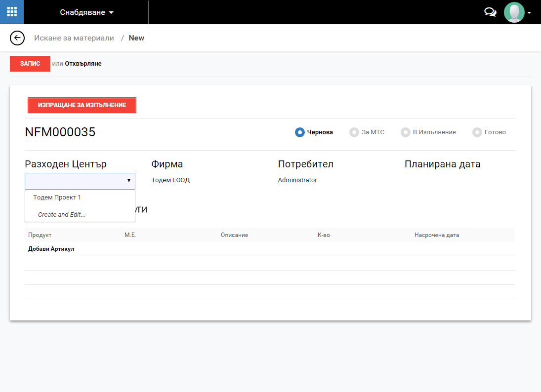Select the В Изпълнение status stage
541x392 pixels.
[428, 132]
